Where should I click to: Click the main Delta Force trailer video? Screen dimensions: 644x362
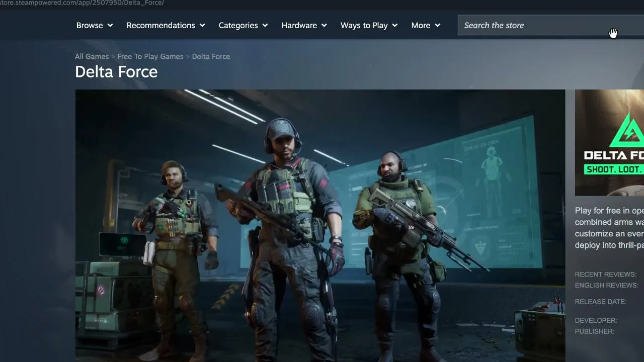pyautogui.click(x=320, y=225)
